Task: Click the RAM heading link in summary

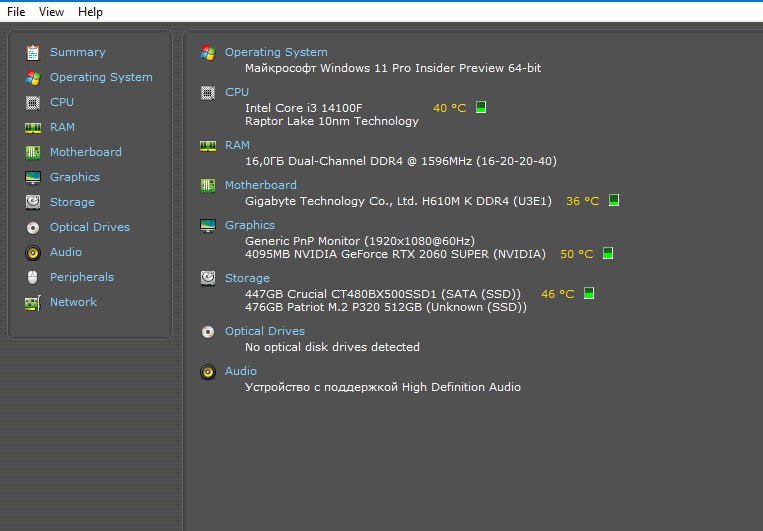Action: (x=237, y=145)
